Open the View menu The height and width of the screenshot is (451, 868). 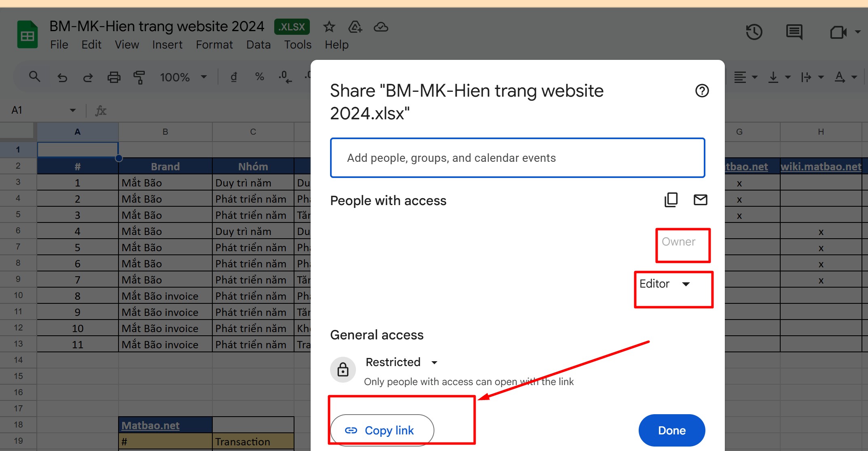[127, 44]
